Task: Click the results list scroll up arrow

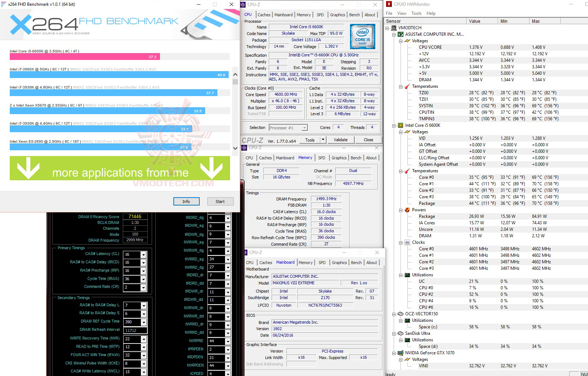Action: 235,75
